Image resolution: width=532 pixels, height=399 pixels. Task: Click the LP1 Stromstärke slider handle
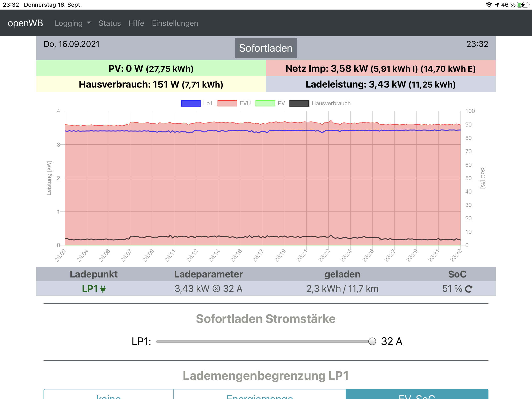372,341
